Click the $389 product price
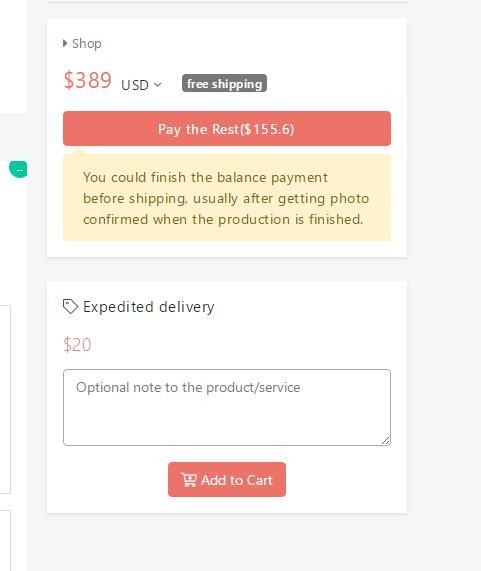The width and height of the screenshot is (481, 571). click(87, 80)
